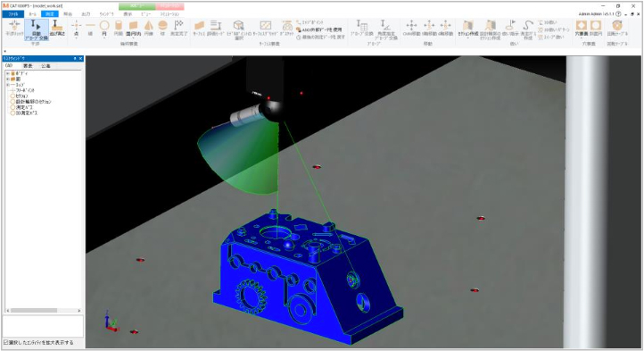The width and height of the screenshot is (644, 351).
Task: Click the sphere (球) element icon
Action: coord(162,29)
